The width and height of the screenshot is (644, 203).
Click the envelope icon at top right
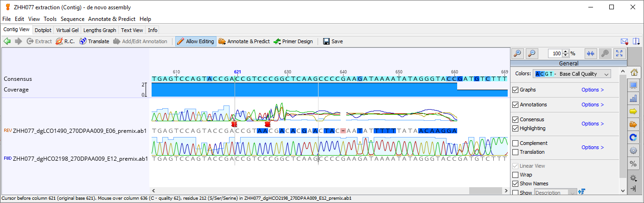tap(624, 41)
